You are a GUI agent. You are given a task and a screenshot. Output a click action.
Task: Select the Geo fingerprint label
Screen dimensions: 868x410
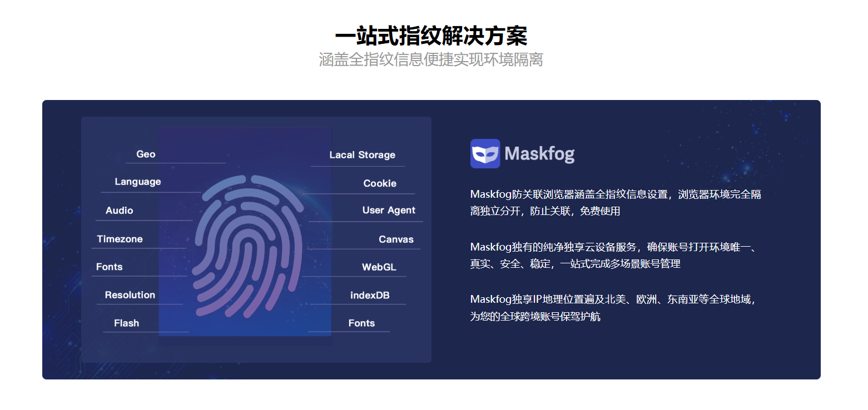click(146, 154)
